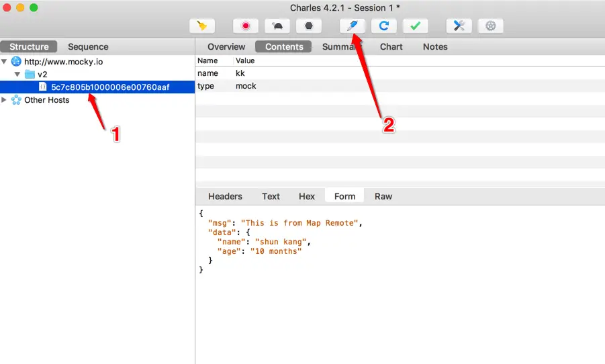The image size is (605, 364).
Task: Select the 5c7c805b1000006e00760aaf request
Action: [110, 87]
